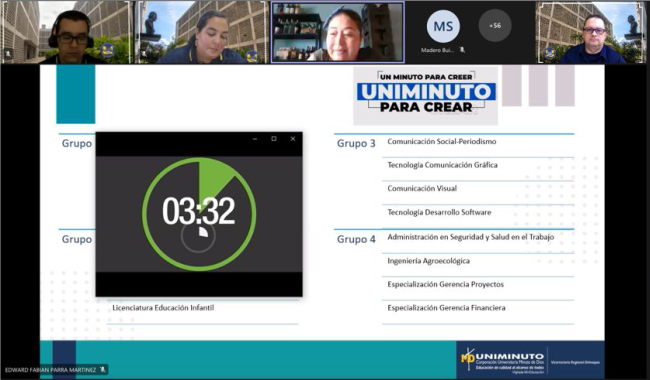The image size is (650, 380).
Task: Maximize the countdown timer window
Action: coord(274,139)
